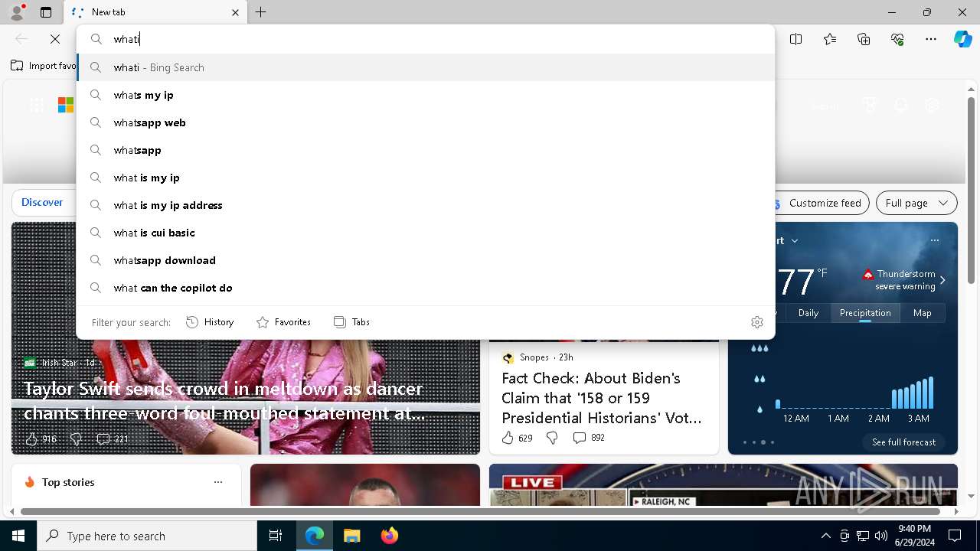This screenshot has width=980, height=551.
Task: Dislike the Taylor Swift article
Action: click(76, 439)
